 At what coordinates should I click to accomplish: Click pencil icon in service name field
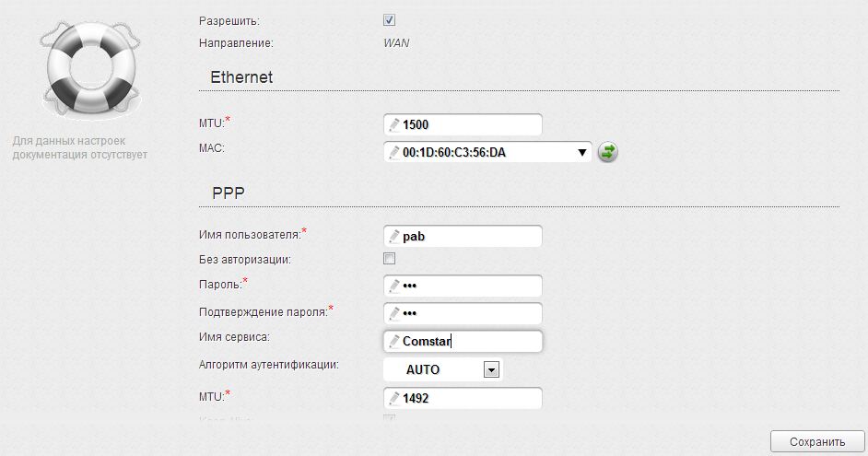click(394, 341)
